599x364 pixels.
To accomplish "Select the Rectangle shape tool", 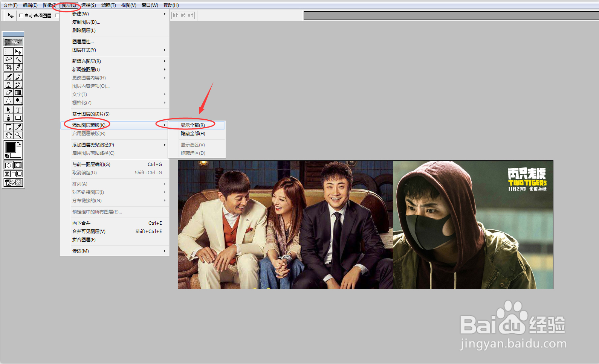I will [x=18, y=118].
